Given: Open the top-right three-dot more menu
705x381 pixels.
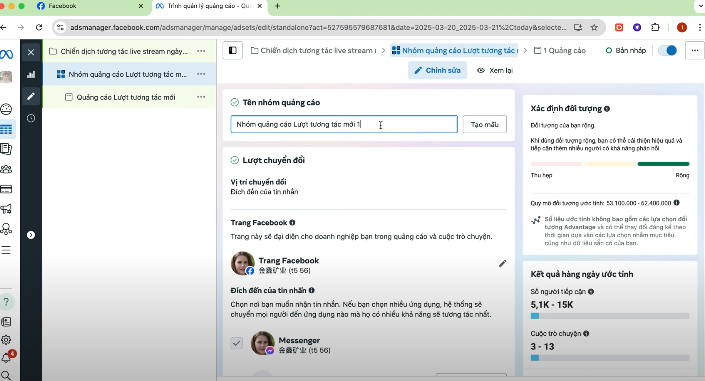Looking at the screenshot, I should pos(695,50).
